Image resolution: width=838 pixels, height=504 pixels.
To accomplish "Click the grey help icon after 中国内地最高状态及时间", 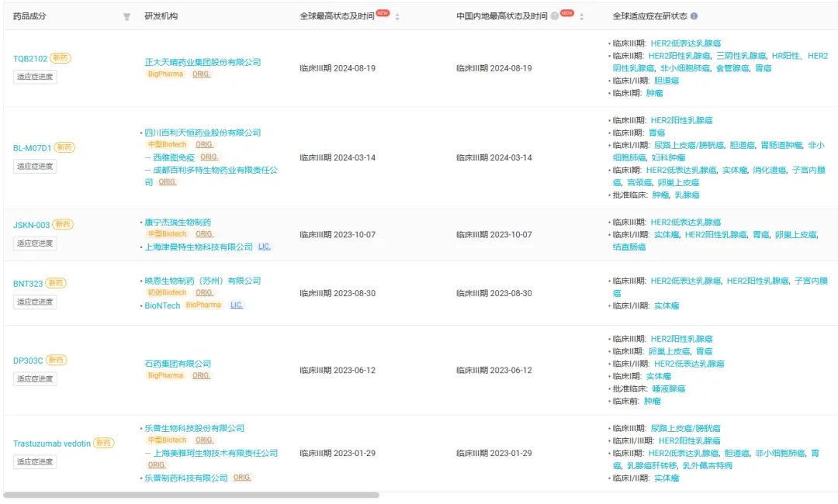I will [554, 16].
